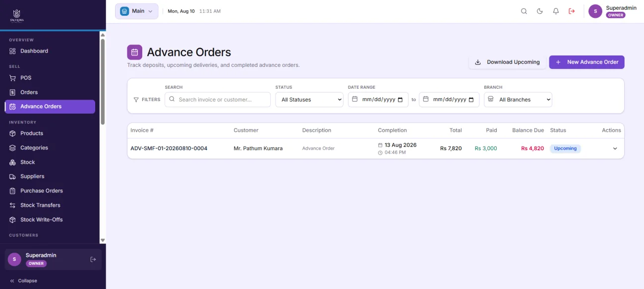Click the Filters funnel icon
Viewport: 644px width, 289px height.
(x=136, y=100)
